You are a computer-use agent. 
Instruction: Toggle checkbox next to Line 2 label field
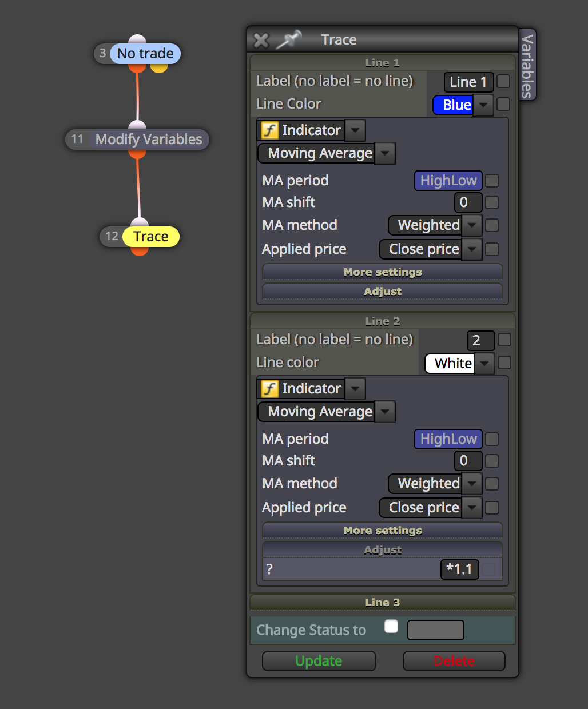click(x=504, y=340)
